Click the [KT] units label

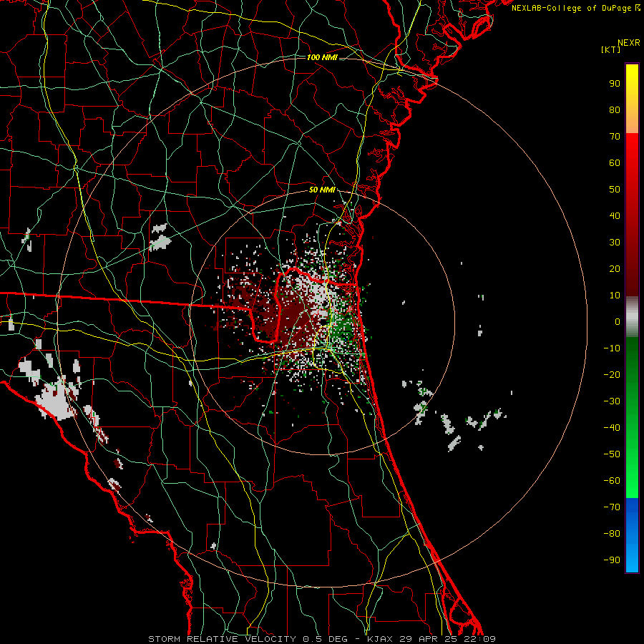(x=611, y=49)
